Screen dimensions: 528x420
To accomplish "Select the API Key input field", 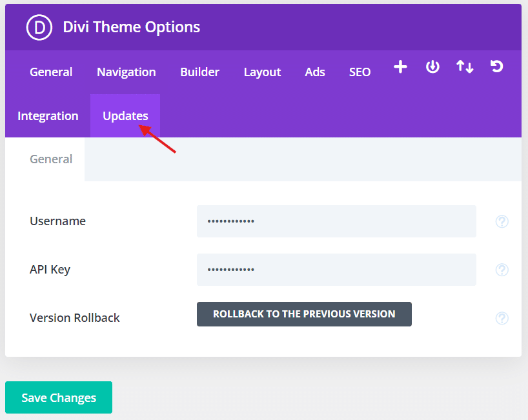I will (336, 270).
